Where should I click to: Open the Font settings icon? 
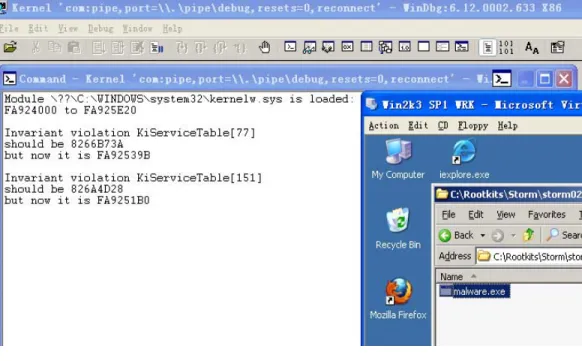[x=532, y=48]
